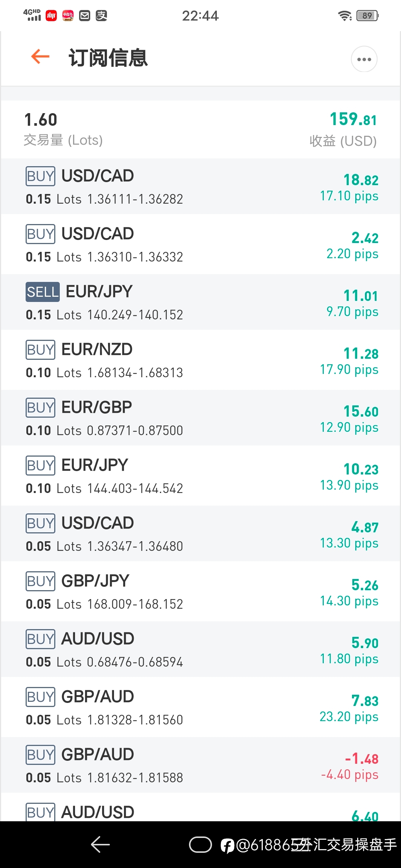Select the BUY EUR/JPY 144.403 trade

click(x=200, y=476)
